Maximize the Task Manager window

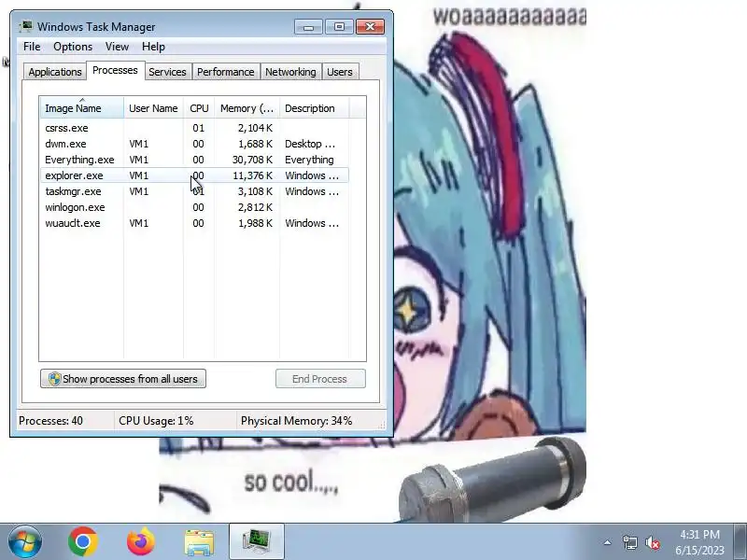point(339,27)
